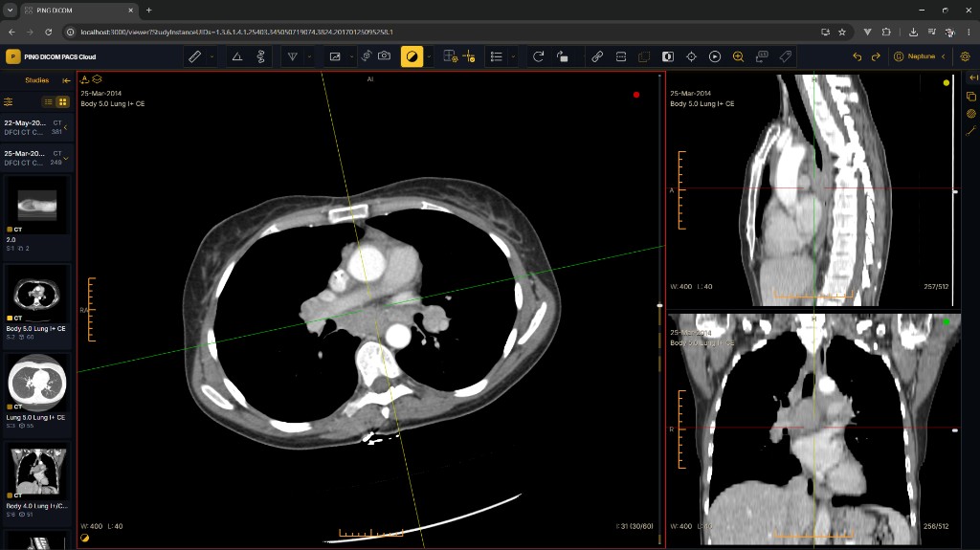
Task: Click the undo arrow button
Action: coord(857,56)
